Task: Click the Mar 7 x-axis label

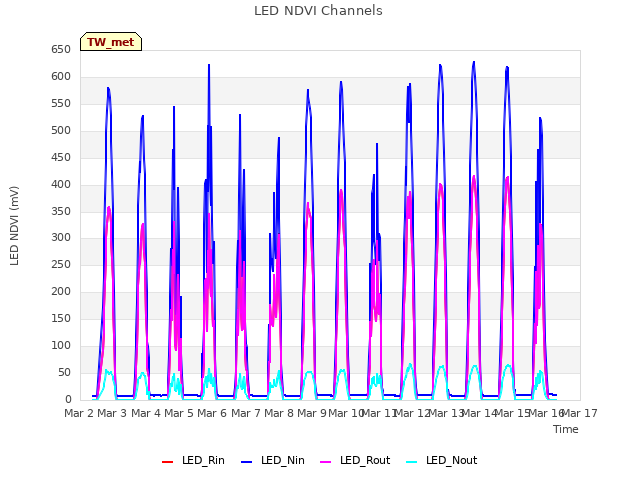Action: (x=246, y=413)
